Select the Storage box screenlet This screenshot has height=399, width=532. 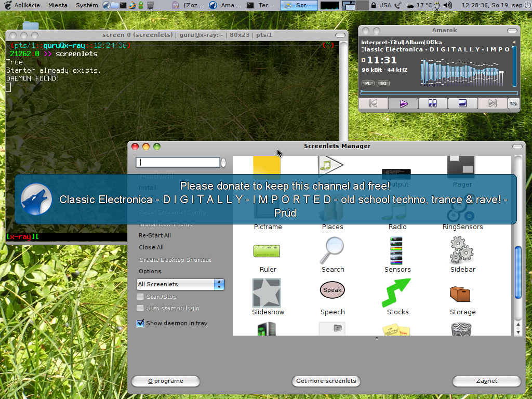[460, 294]
